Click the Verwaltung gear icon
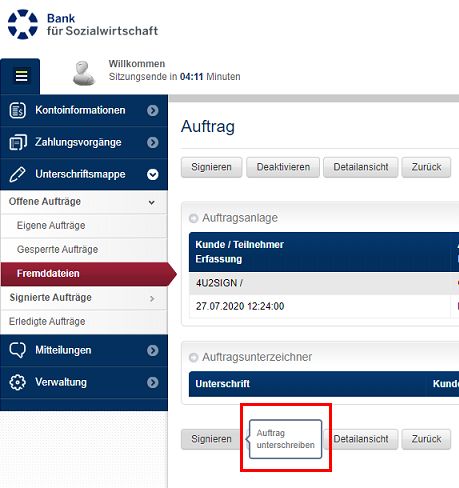The image size is (459, 488). [17, 382]
